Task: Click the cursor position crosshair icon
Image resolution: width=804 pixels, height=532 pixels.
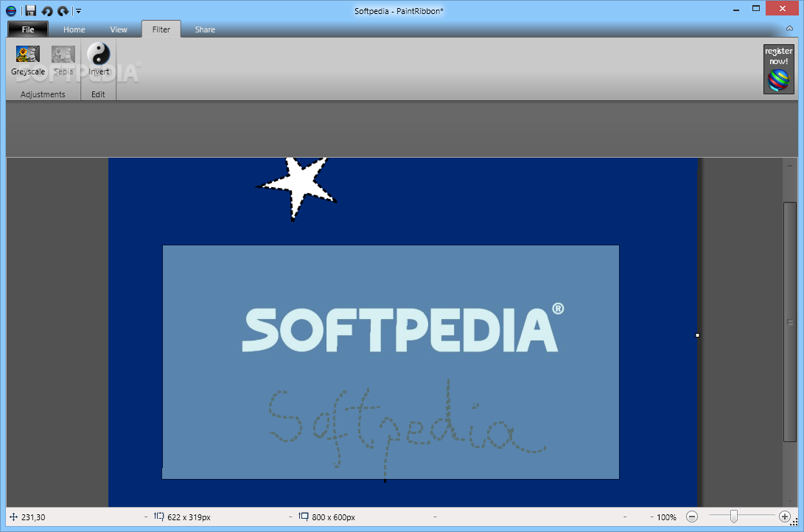Action: coord(14,517)
